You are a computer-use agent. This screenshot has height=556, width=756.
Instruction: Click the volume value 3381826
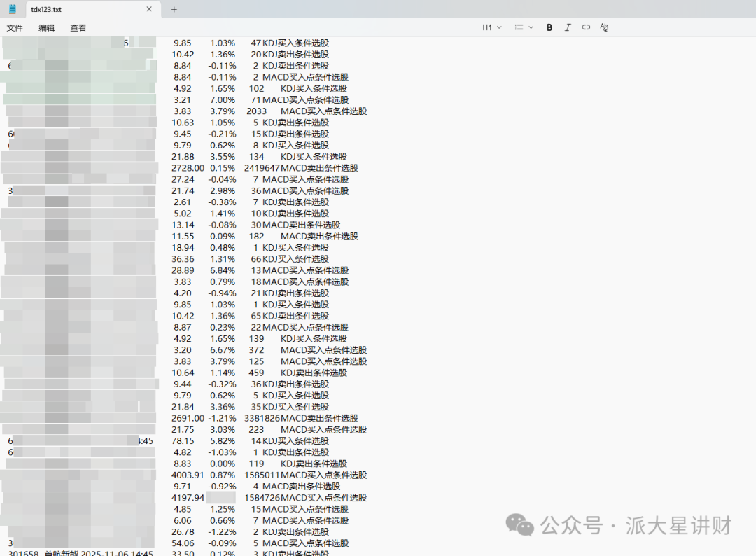pos(262,419)
